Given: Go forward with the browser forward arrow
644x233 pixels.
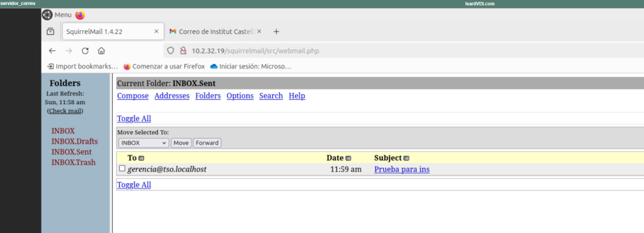Looking at the screenshot, I should coord(69,51).
